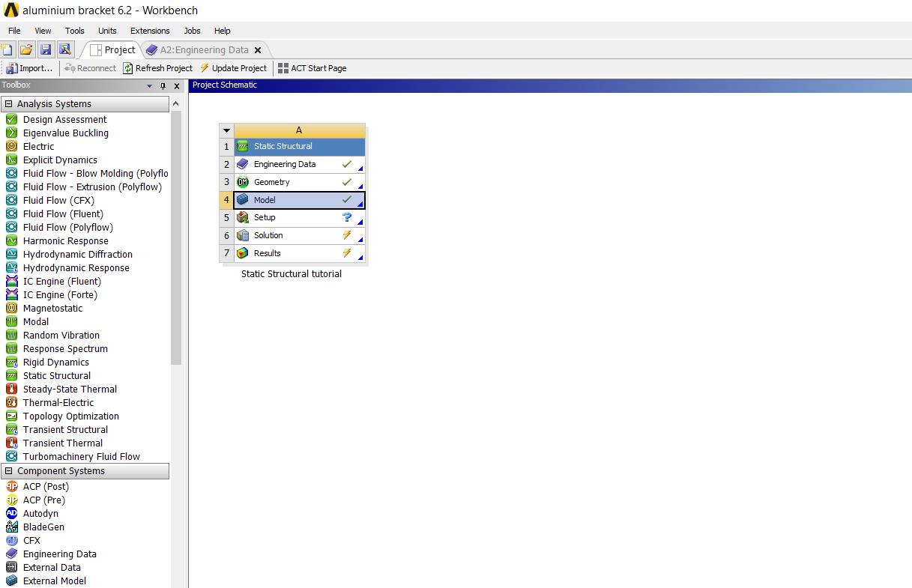This screenshot has height=588, width=912.
Task: Close the A2:Engineering Data tab
Action: 258,50
